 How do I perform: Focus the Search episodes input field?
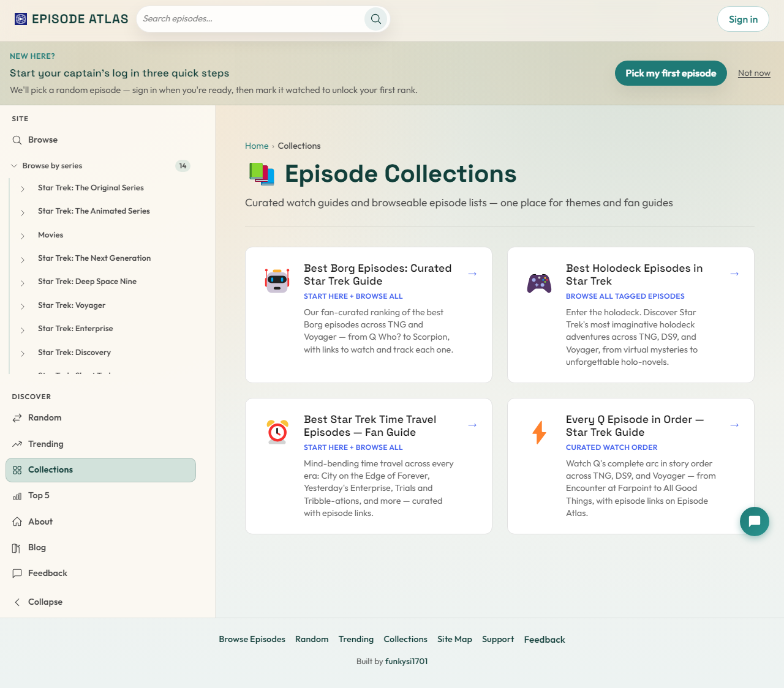tap(251, 19)
